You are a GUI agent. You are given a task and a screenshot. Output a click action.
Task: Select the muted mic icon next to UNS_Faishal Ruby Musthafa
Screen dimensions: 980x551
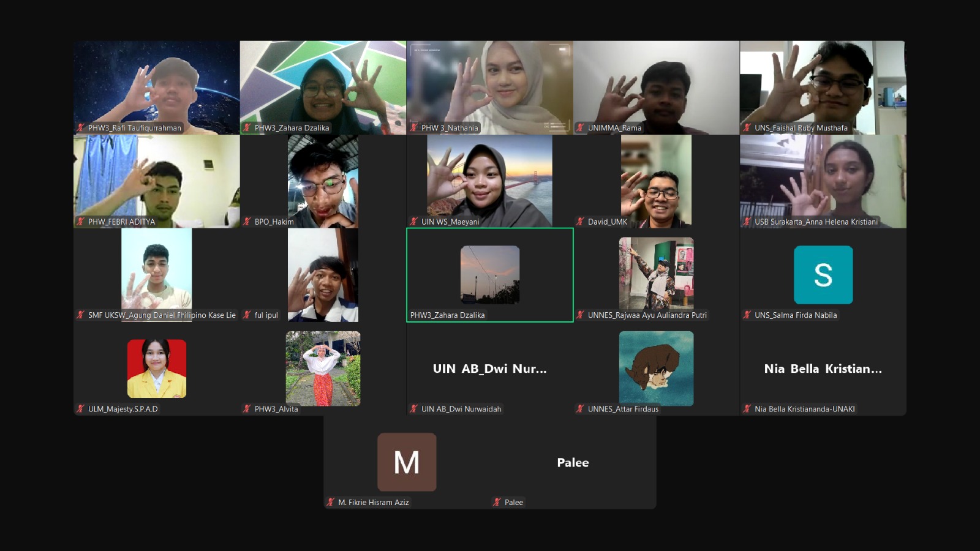[747, 129]
